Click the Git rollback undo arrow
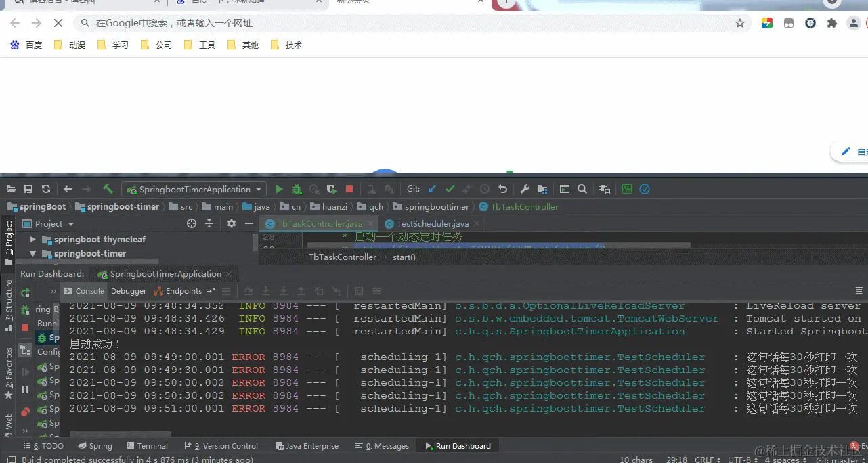868x463 pixels. tap(502, 190)
